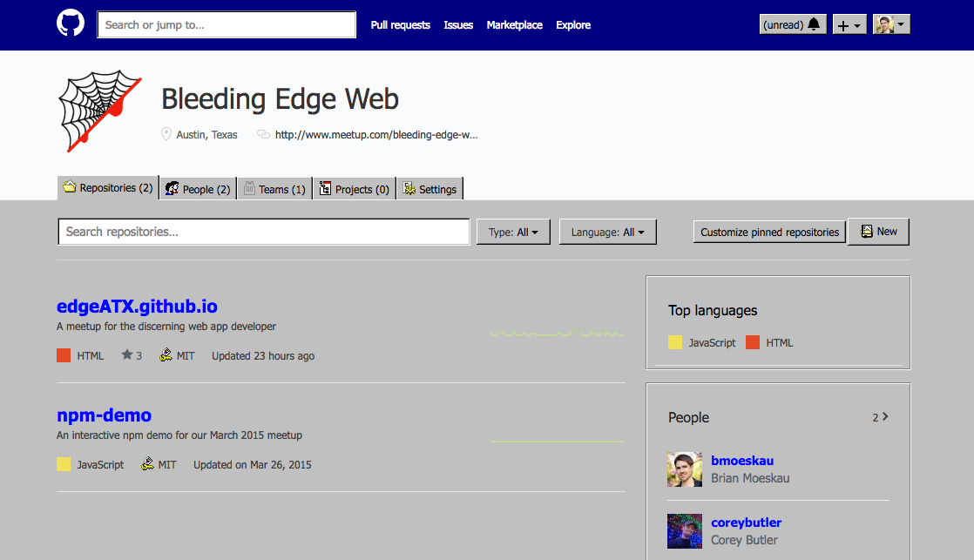The width and height of the screenshot is (974, 560).
Task: Filter by HTML in Top languages
Action: coord(779,342)
